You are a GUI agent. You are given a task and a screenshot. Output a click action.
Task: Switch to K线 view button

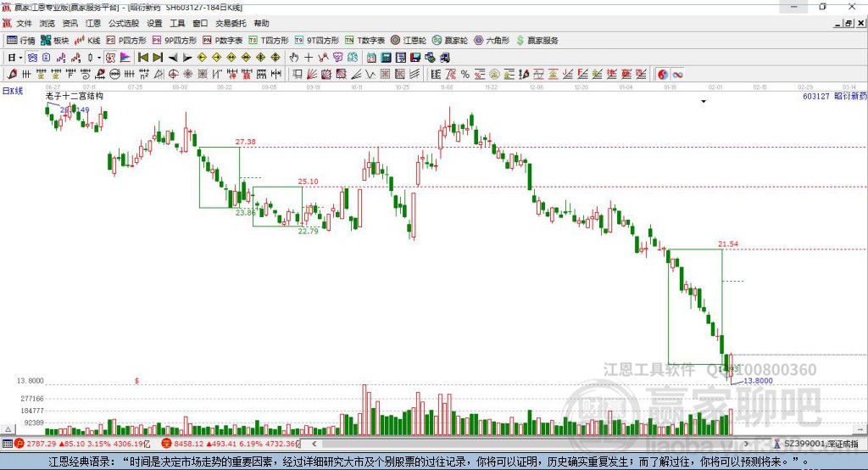[87, 41]
